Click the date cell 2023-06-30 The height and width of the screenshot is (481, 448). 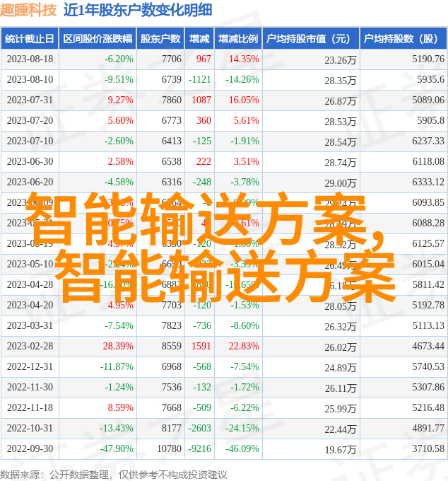(x=30, y=162)
